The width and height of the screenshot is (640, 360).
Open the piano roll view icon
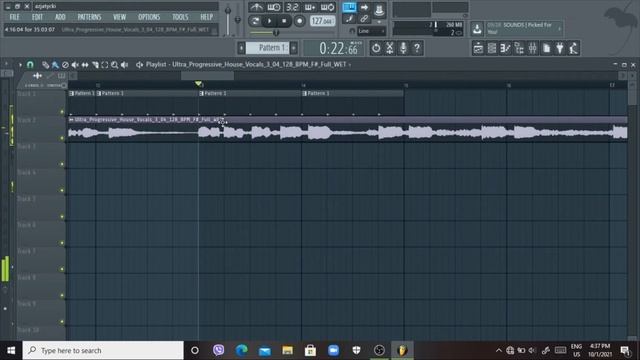tap(505, 48)
